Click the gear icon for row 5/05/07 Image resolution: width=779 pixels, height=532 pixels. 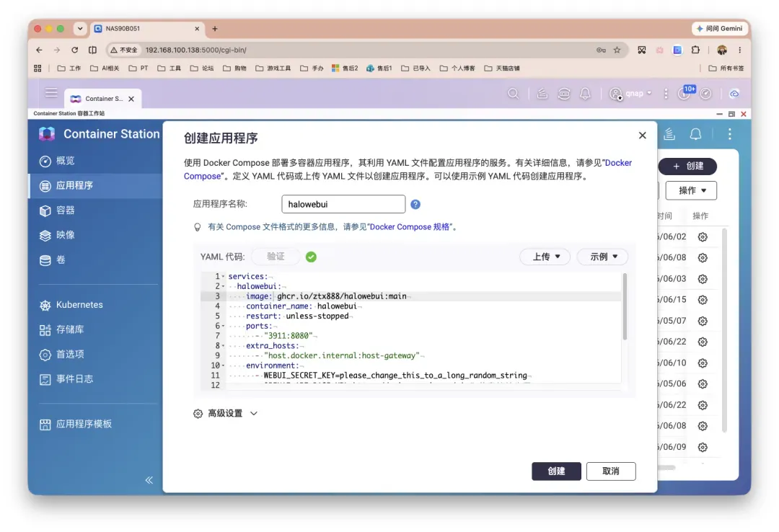click(703, 321)
